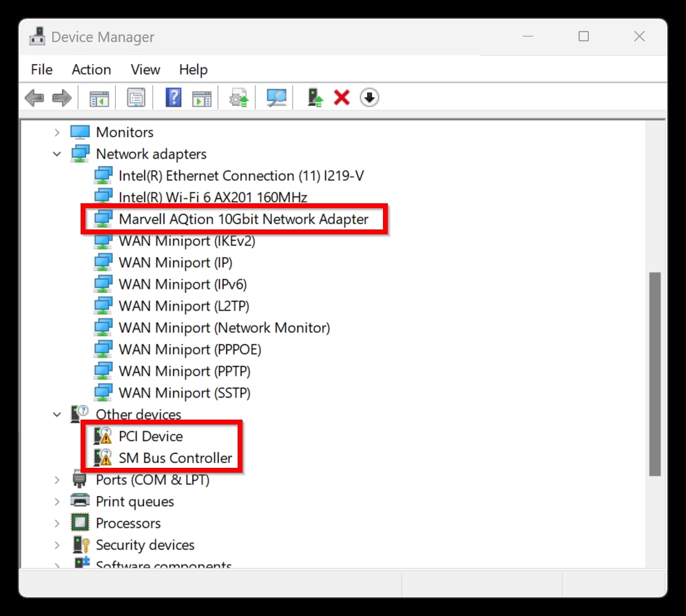Click the vertical scrollbar thumb

click(654, 372)
